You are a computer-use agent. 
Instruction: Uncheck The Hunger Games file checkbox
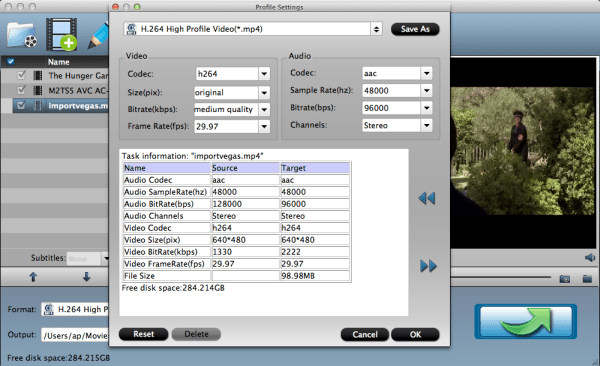tap(21, 75)
